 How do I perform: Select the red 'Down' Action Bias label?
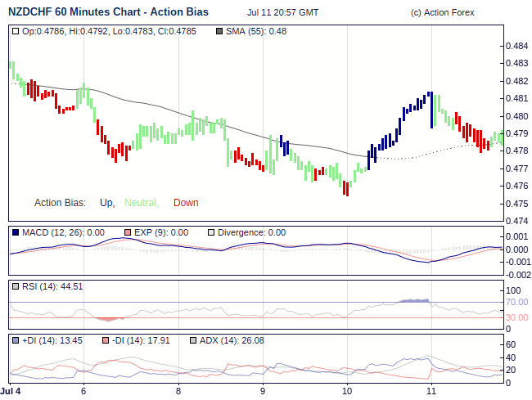(x=186, y=203)
